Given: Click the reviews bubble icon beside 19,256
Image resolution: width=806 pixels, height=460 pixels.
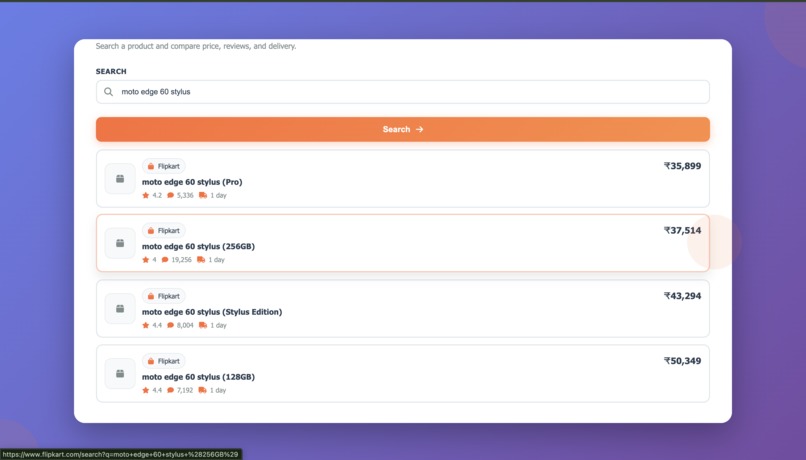Looking at the screenshot, I should coord(165,260).
